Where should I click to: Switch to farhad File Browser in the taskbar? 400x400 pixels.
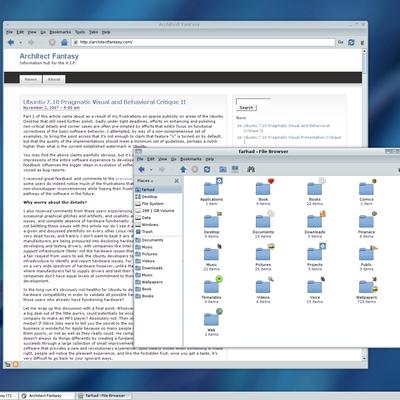tap(103, 396)
